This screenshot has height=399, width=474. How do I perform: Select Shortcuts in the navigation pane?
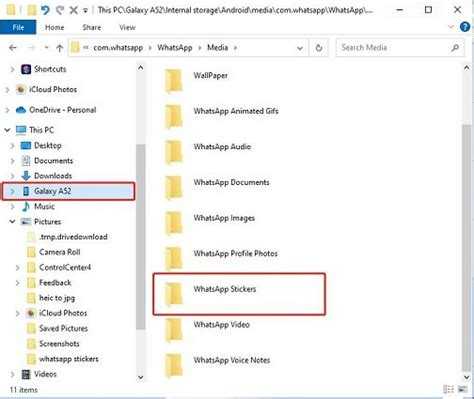[x=50, y=69]
